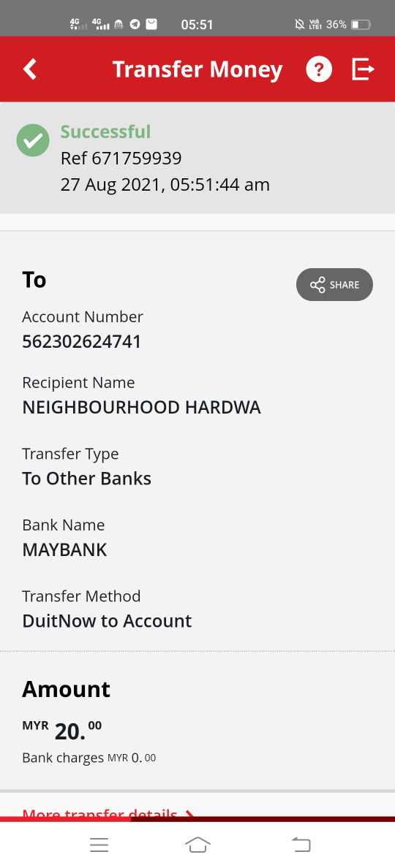Tap the MAYBANK bank name
Image resolution: width=395 pixels, height=868 pixels.
(x=64, y=549)
